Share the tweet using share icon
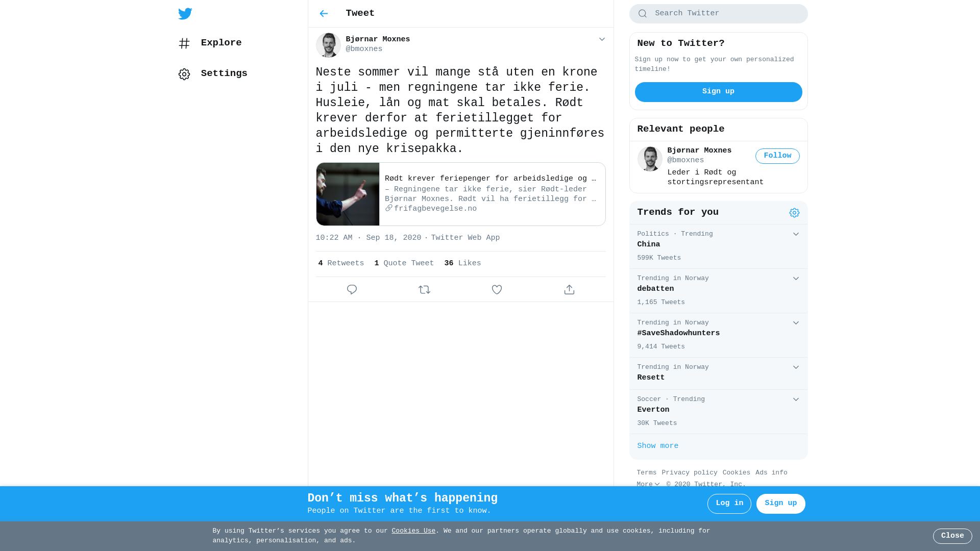This screenshot has height=551, width=980. click(569, 290)
